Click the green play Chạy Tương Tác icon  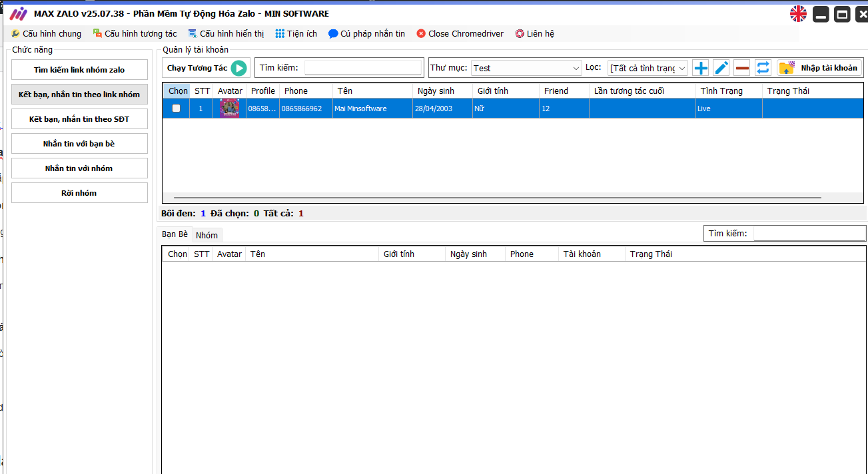(238, 68)
